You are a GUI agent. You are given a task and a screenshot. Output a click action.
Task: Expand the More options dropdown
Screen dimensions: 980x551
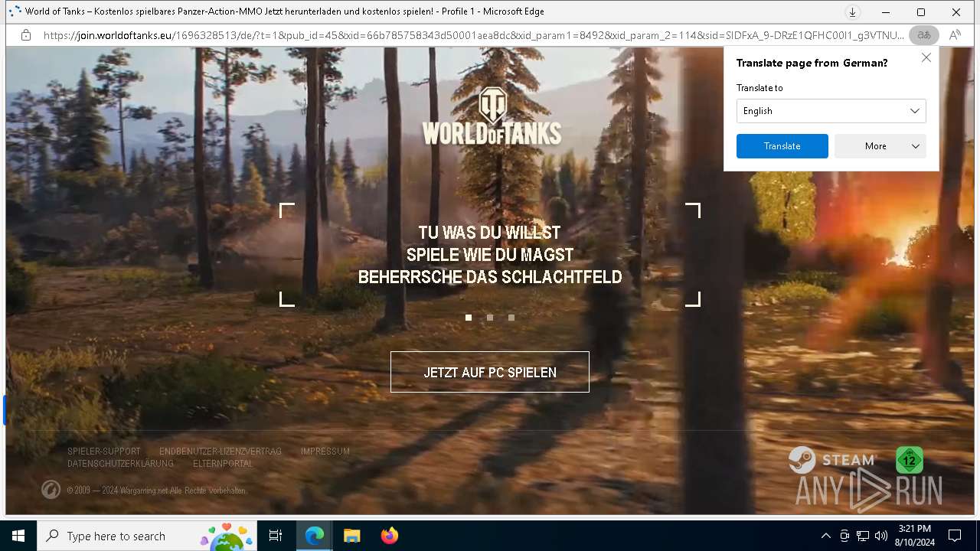[880, 146]
